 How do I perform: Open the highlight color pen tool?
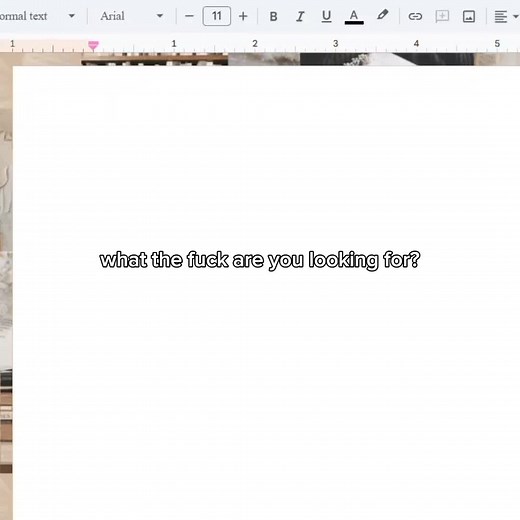[x=382, y=15]
